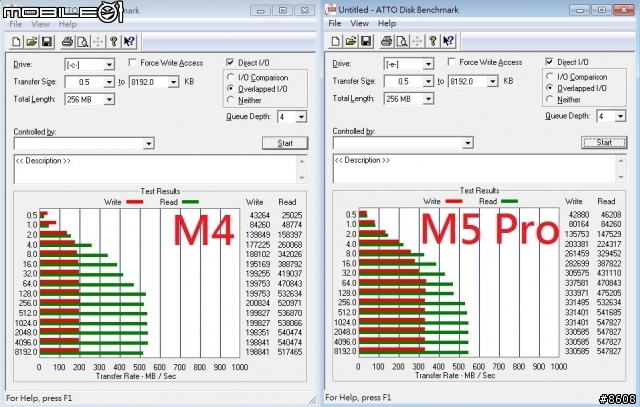This screenshot has height=407, width=640.
Task: Click Print icon in M5 Pro window toolbar
Action: coord(387,41)
